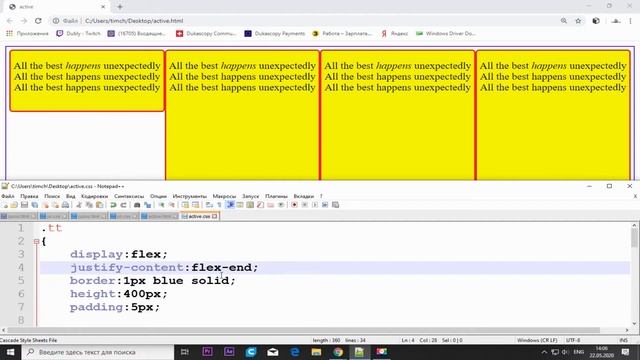
Task: Open the Windows notification center icon
Action: click(625, 352)
